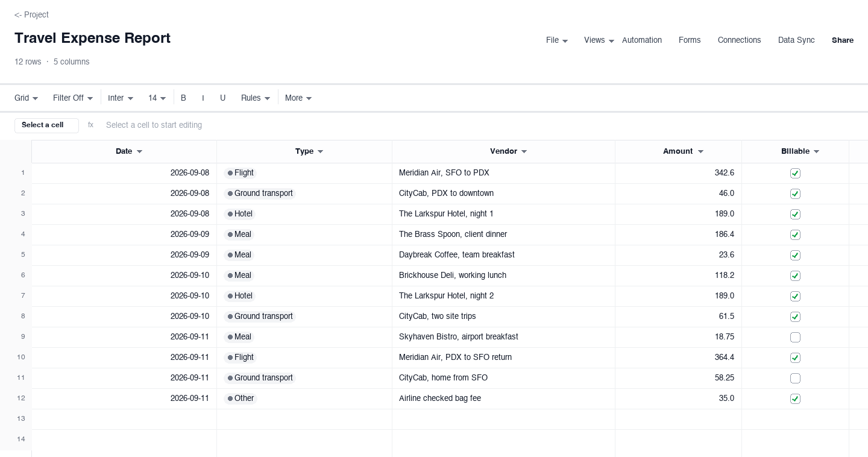Toggle bold formatting button B

183,98
